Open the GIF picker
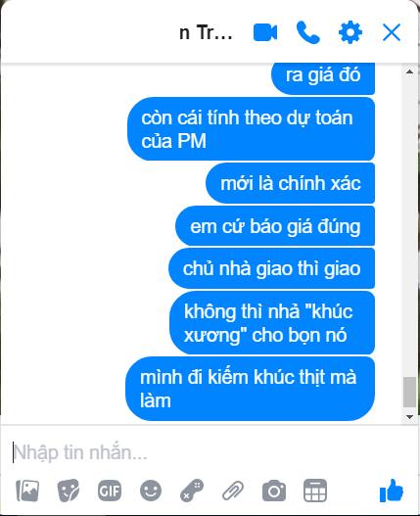 (110, 491)
